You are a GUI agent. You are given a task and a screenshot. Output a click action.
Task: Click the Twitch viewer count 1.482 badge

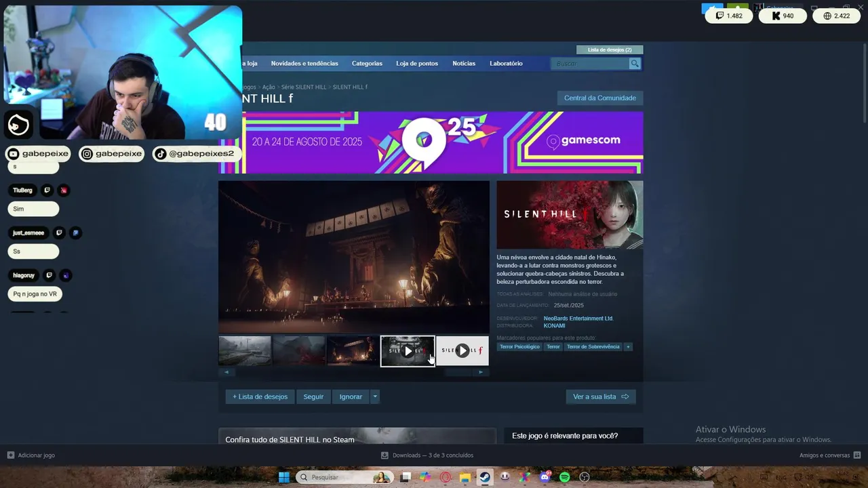click(729, 16)
